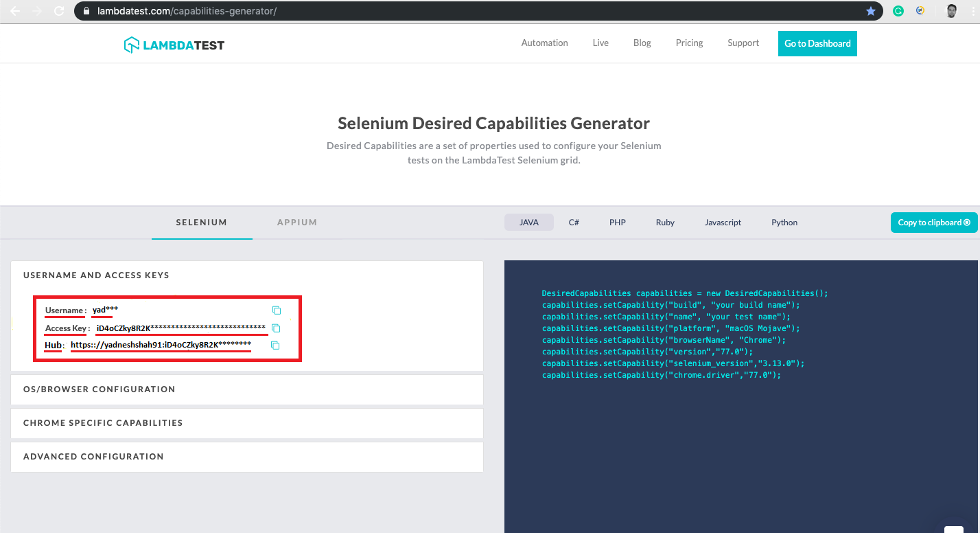Copy the Access Key with copy icon

tap(276, 328)
